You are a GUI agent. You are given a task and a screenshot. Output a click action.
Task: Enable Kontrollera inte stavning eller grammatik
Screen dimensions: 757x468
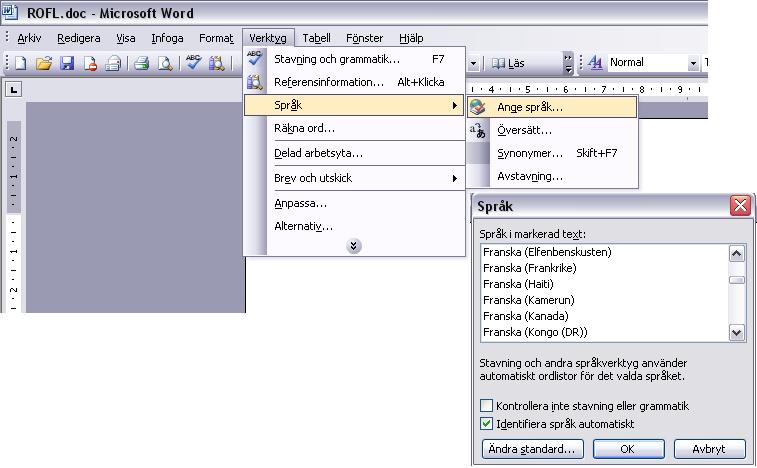487,405
